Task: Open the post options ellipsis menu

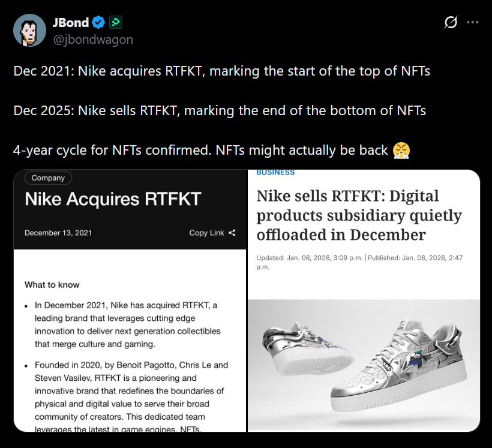Action: point(472,22)
